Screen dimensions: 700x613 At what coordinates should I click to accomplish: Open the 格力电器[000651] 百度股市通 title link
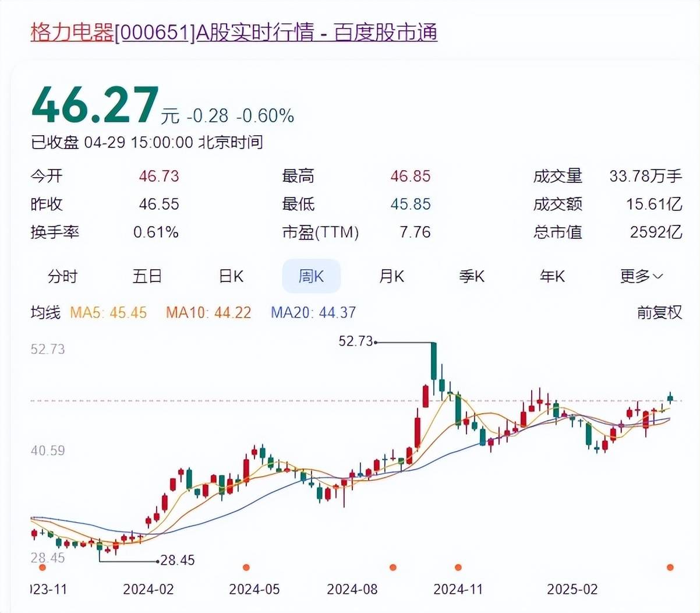[234, 32]
